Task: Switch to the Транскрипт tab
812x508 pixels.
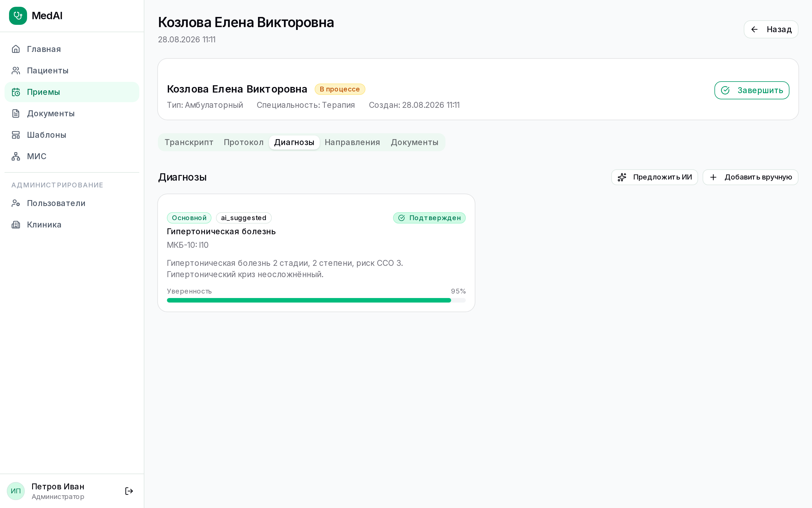Action: click(189, 143)
